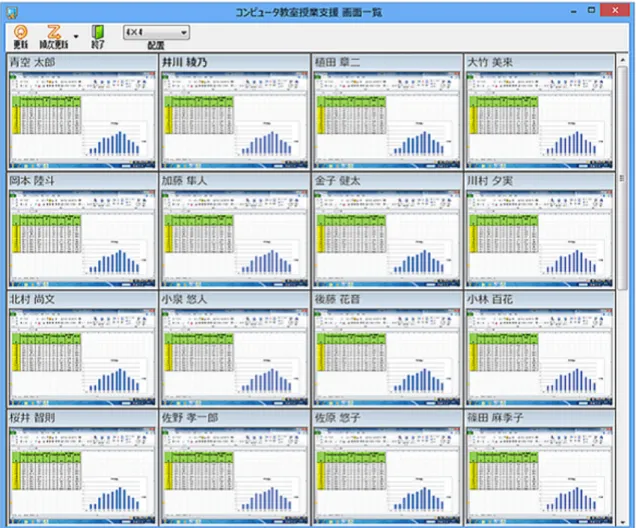The height and width of the screenshot is (528, 636).
Task: Open 小泉 悠人's screen thumbnail
Action: [x=235, y=357]
